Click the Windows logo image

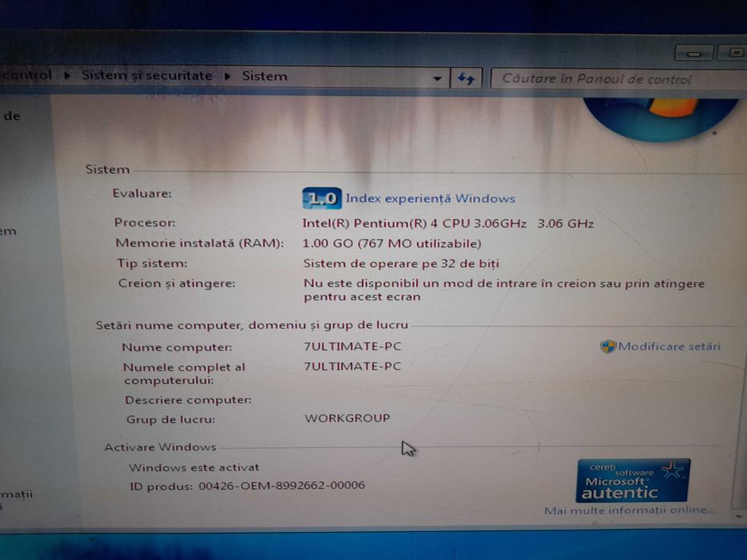pos(661,119)
